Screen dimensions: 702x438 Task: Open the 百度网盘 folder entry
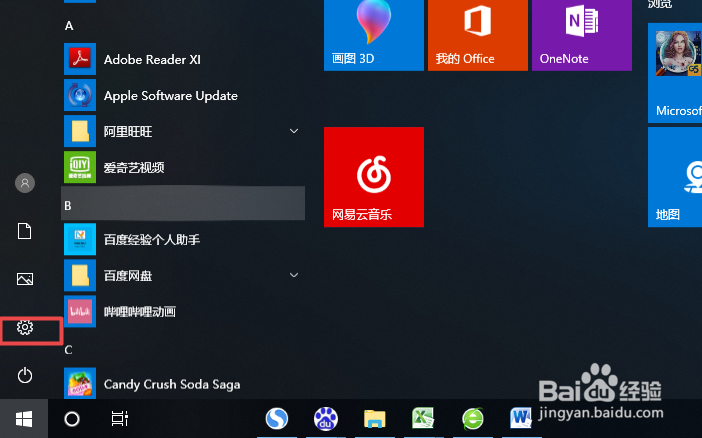pos(183,275)
